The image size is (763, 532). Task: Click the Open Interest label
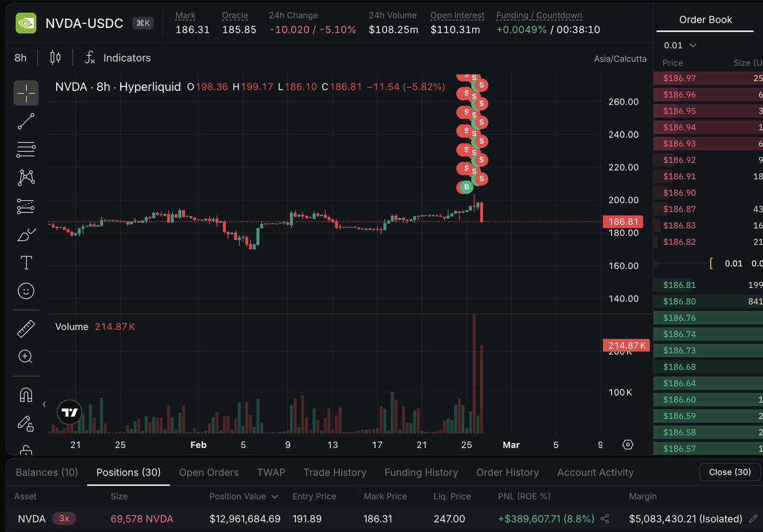pyautogui.click(x=457, y=15)
